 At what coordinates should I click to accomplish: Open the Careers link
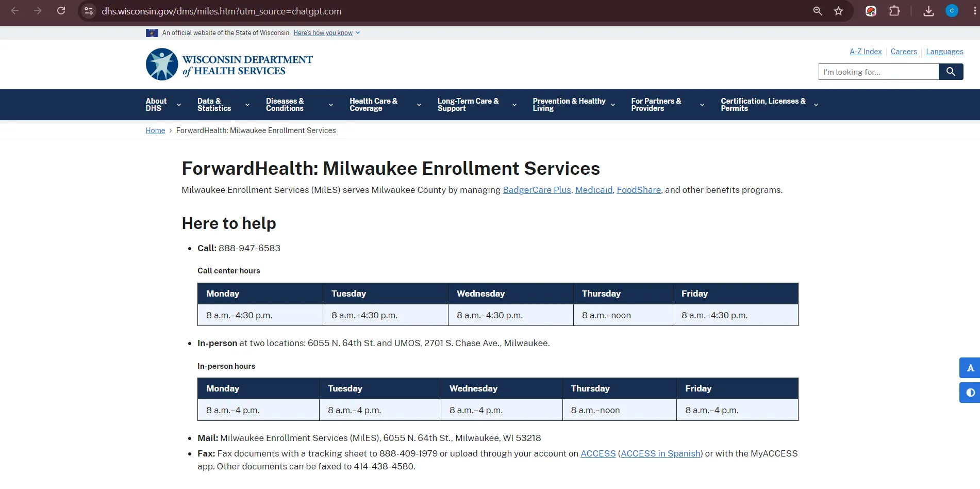904,52
